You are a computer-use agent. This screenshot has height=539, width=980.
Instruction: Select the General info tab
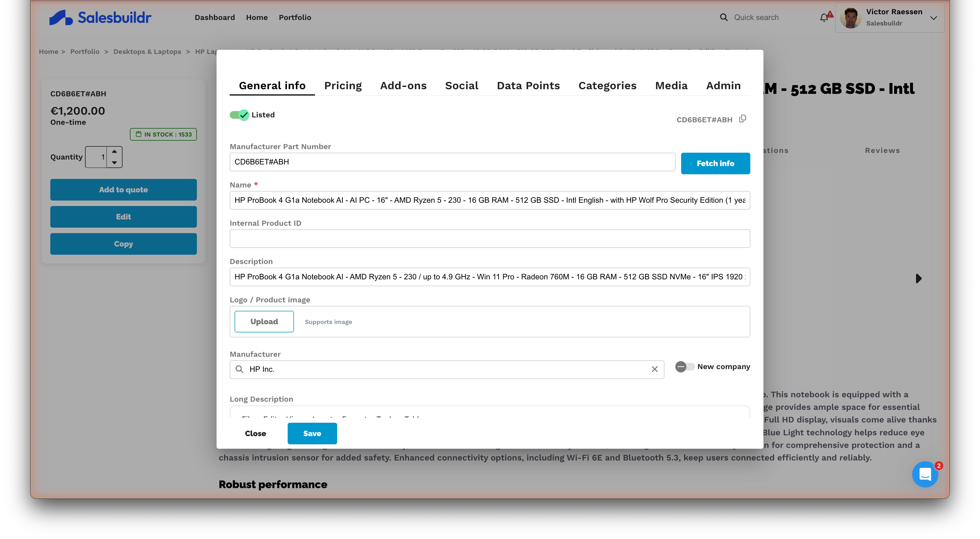coord(272,86)
